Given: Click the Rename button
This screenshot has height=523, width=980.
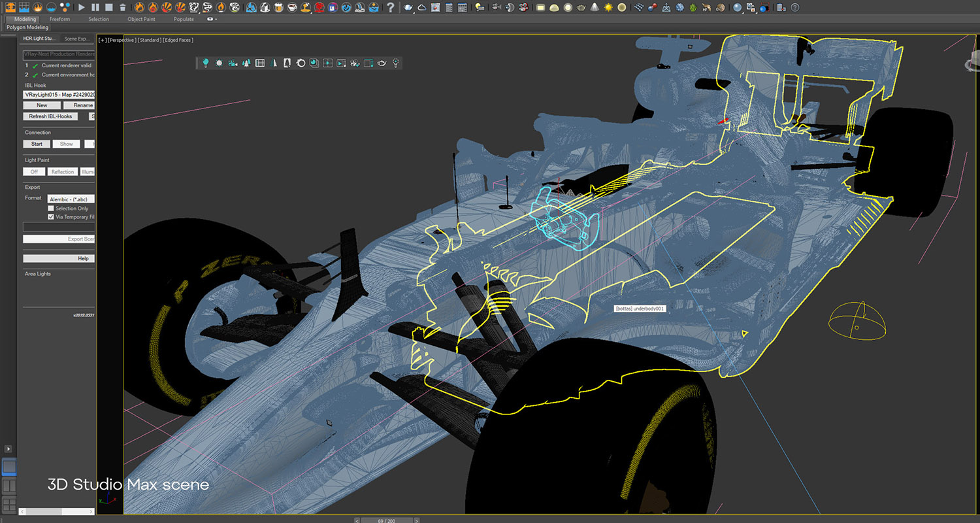Looking at the screenshot, I should (79, 105).
